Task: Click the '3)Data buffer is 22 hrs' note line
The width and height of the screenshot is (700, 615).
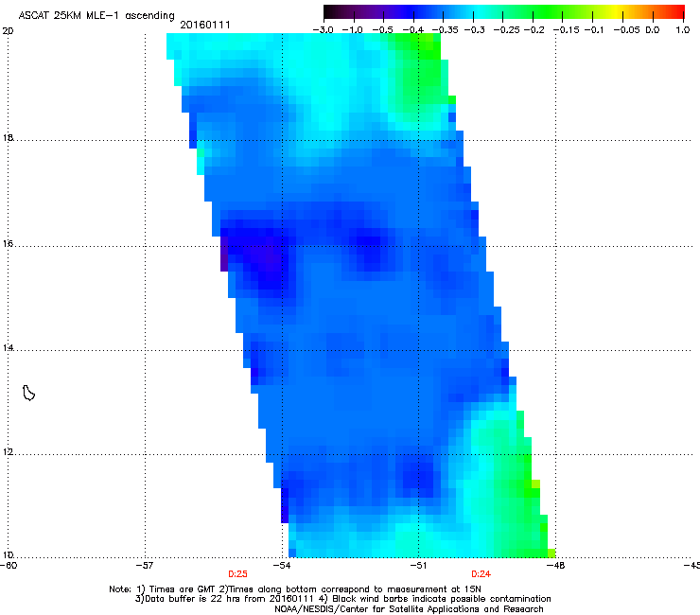Action: [x=342, y=599]
